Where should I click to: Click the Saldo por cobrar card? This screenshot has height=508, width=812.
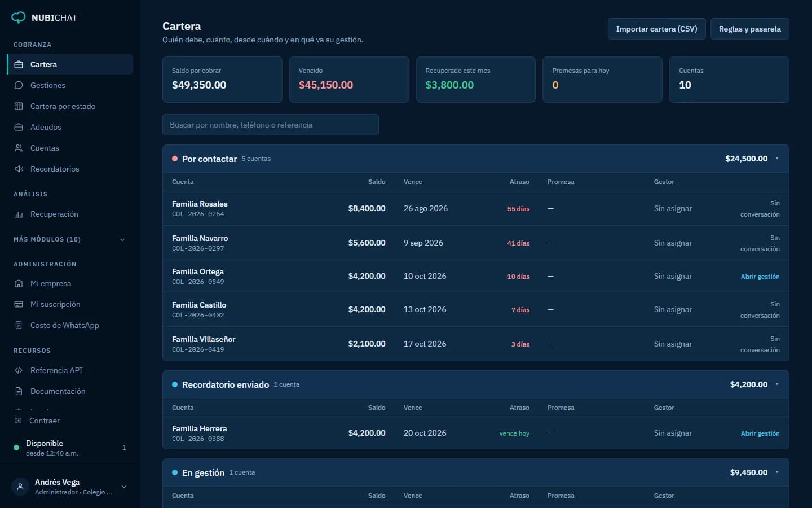point(222,80)
